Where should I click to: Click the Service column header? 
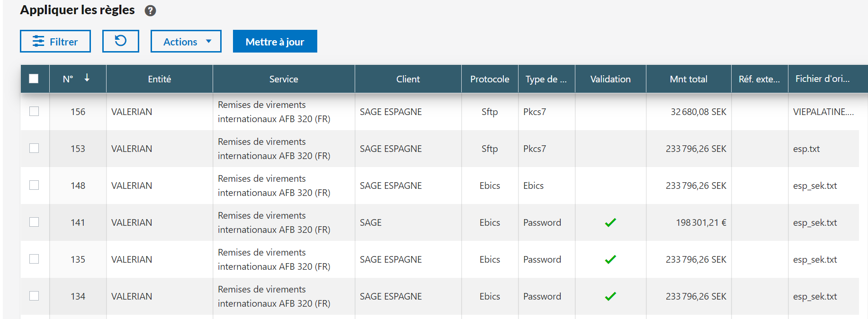pyautogui.click(x=283, y=79)
